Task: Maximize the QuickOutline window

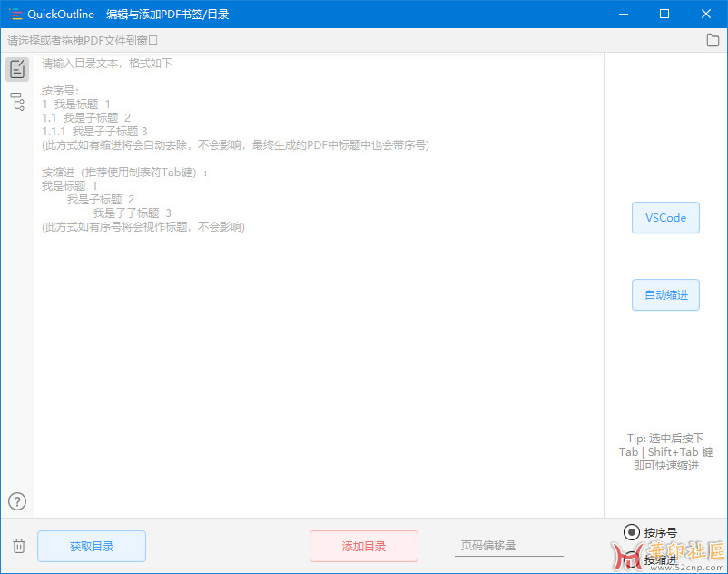Action: point(664,14)
